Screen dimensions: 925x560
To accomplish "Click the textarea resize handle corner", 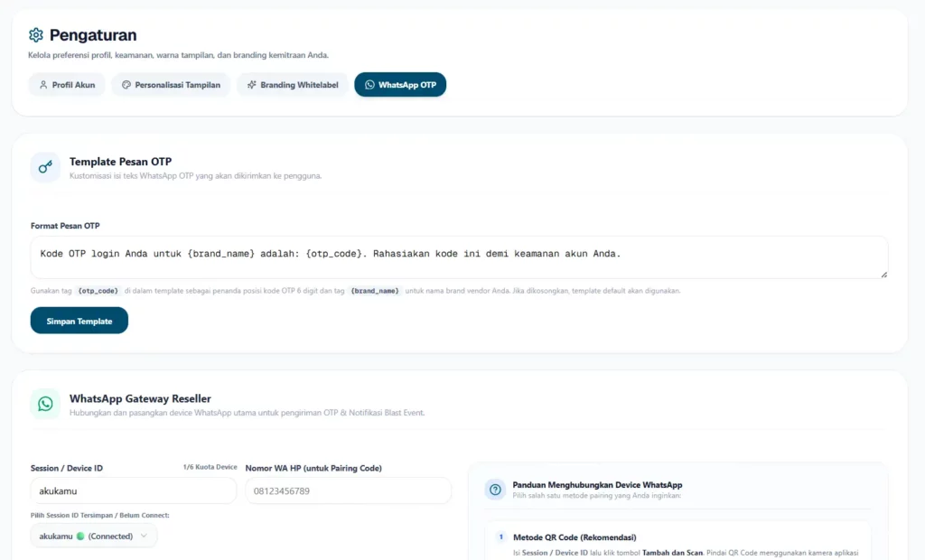I will click(883, 275).
